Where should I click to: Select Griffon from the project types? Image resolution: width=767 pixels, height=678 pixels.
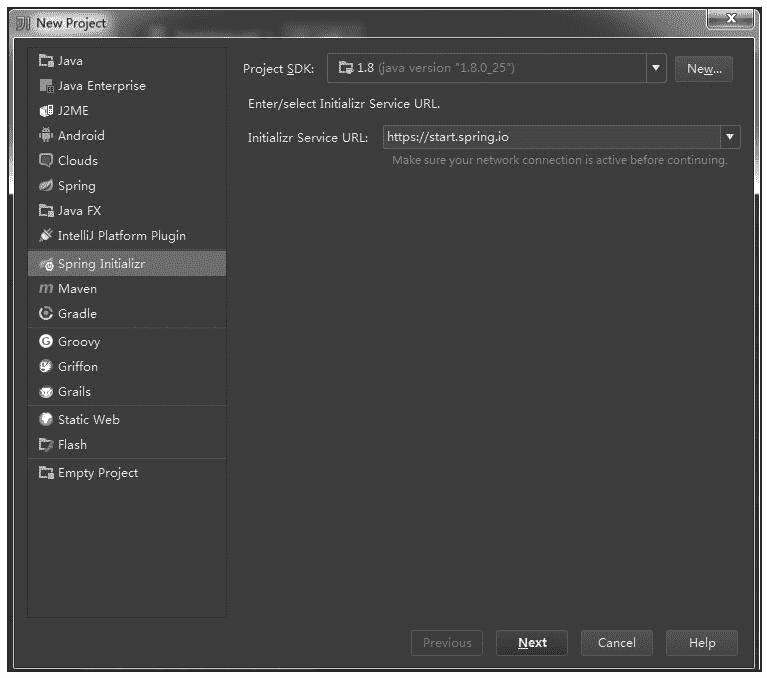coord(77,367)
